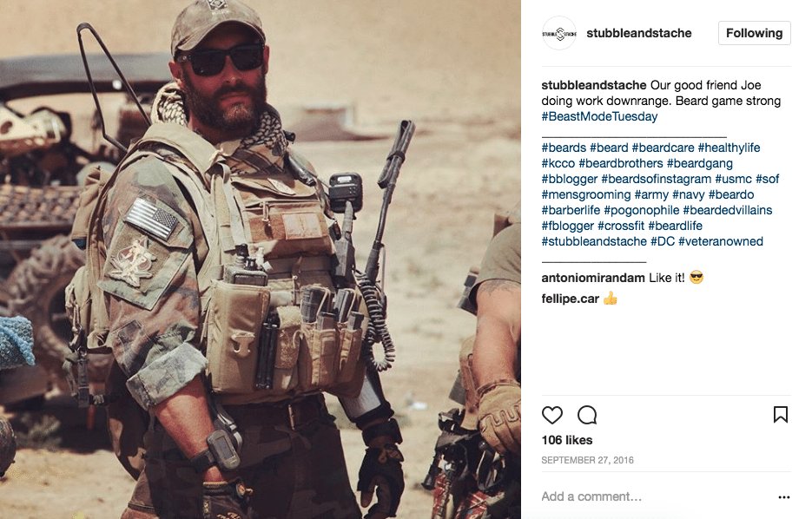Open the September 27, 2016 timestamp
Screen dimensions: 812x519
point(587,460)
